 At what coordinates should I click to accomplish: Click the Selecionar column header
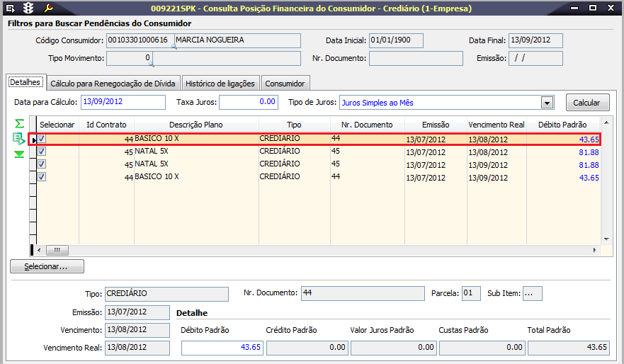tap(57, 125)
